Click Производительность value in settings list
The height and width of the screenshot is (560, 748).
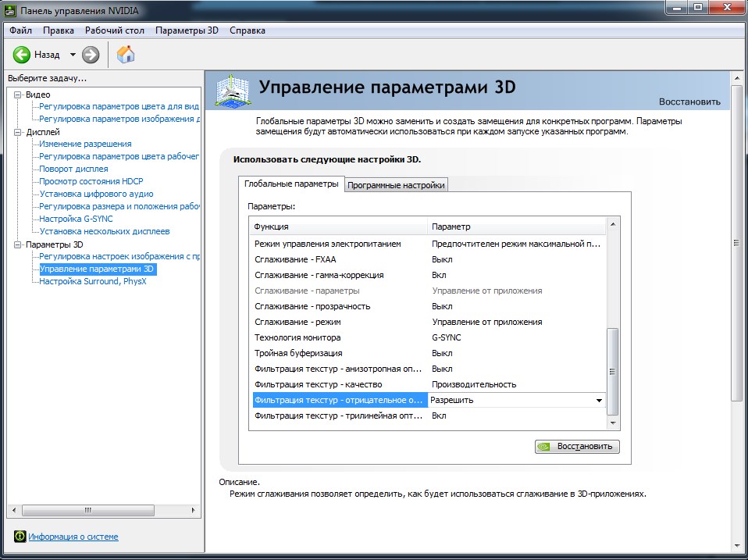[x=474, y=384]
